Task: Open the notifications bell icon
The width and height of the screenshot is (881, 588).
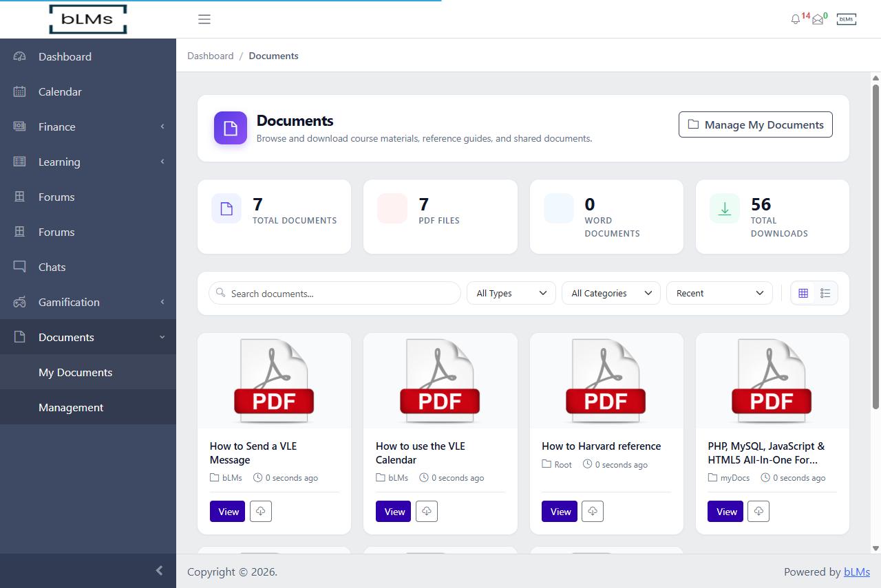Action: 796,19
